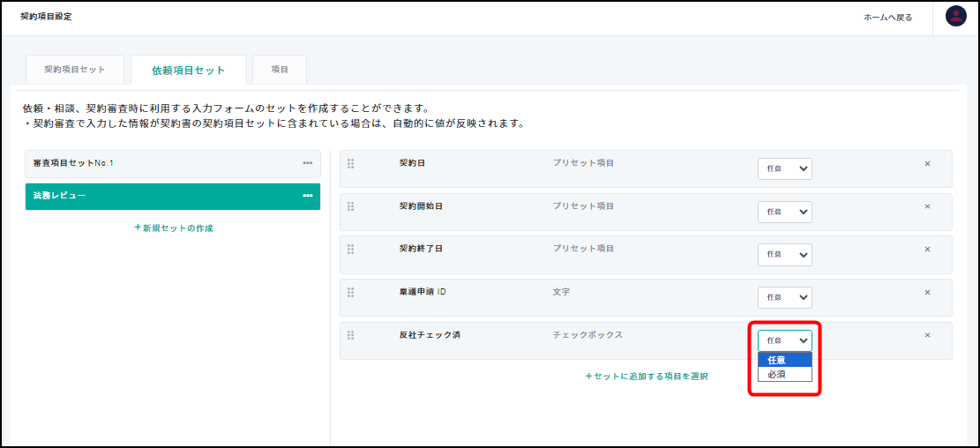Click the 契約項目設定 page title

(46, 17)
